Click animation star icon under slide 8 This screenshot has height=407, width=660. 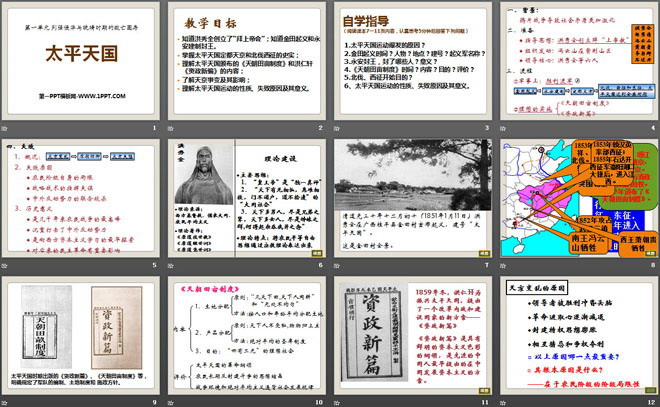(x=503, y=266)
